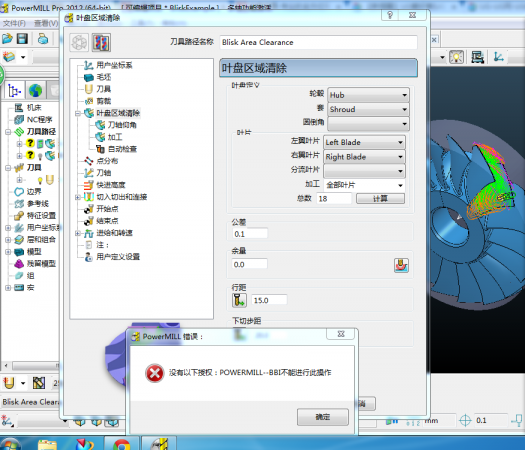525x450 pixels.
Task: Click the cursor crosshair icon in status bar
Action: (465, 420)
